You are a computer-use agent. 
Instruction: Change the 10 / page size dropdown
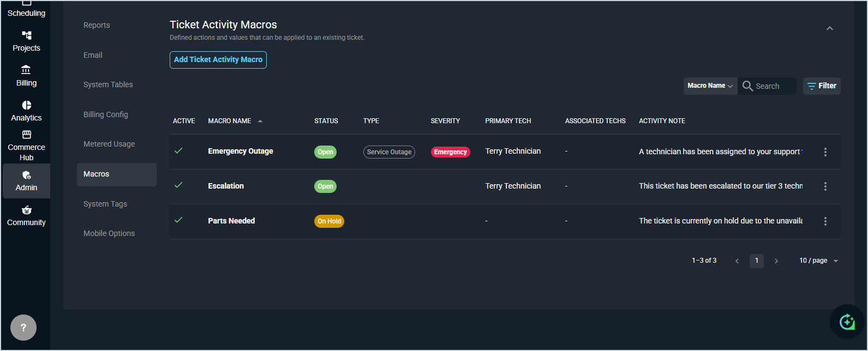pyautogui.click(x=818, y=261)
